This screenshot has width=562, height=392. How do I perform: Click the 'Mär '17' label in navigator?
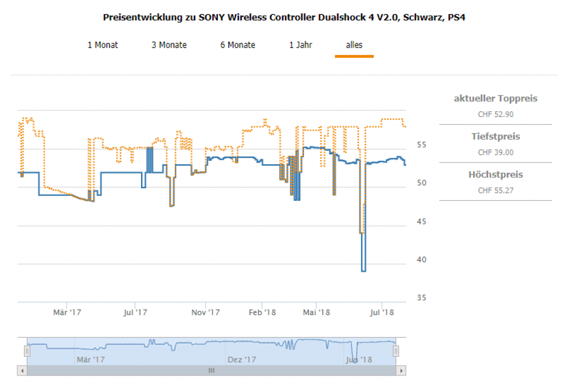[91, 360]
